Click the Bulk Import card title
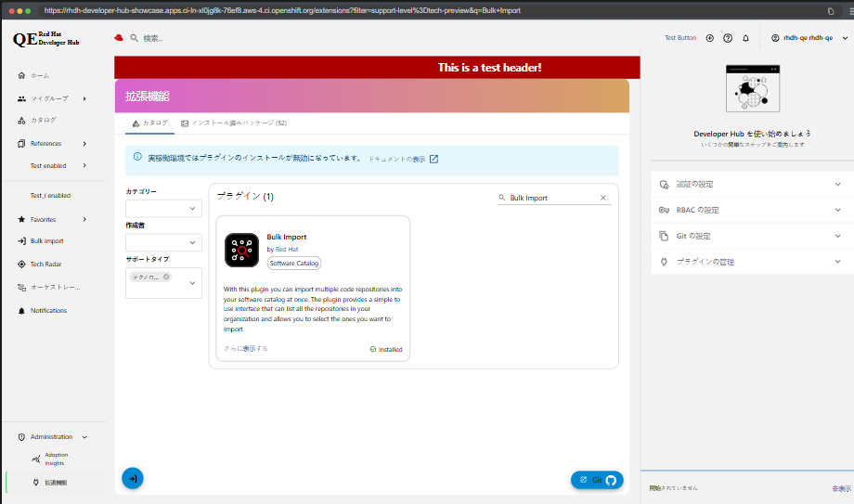This screenshot has height=504, width=854. (x=287, y=237)
